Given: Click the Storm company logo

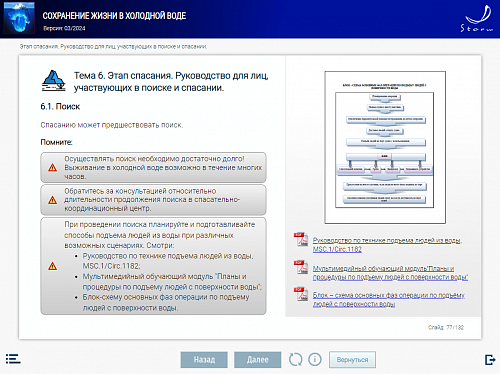Looking at the screenshot, I should (x=477, y=19).
